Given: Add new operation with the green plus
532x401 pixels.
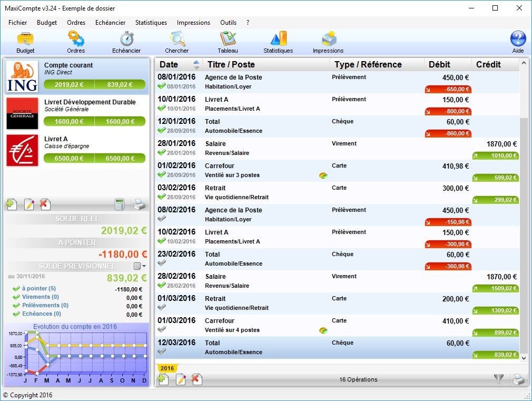Looking at the screenshot, I should (163, 379).
